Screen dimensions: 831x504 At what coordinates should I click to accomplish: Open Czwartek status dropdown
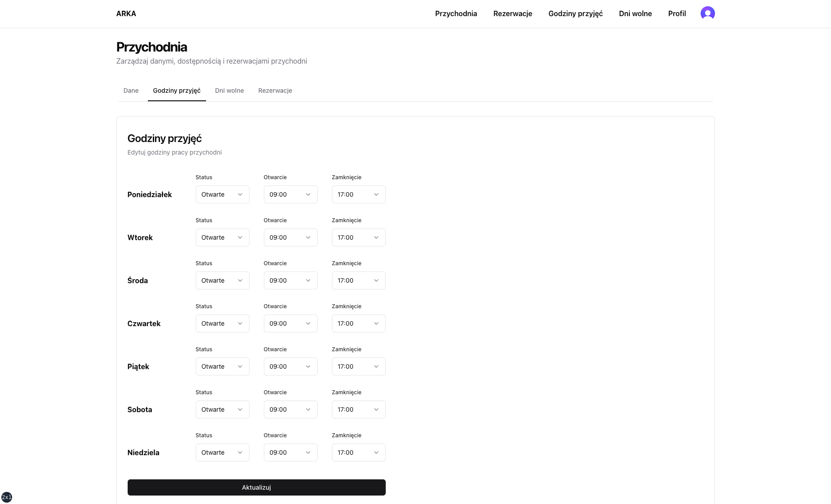click(x=222, y=323)
